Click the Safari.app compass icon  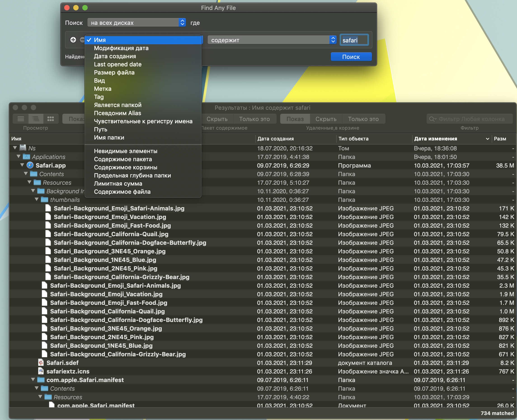(30, 166)
